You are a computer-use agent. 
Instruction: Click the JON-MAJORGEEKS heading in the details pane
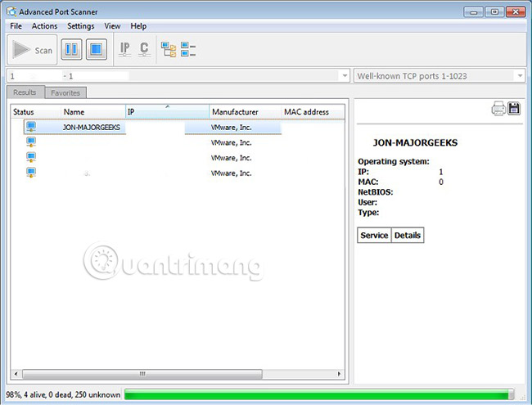(x=415, y=142)
